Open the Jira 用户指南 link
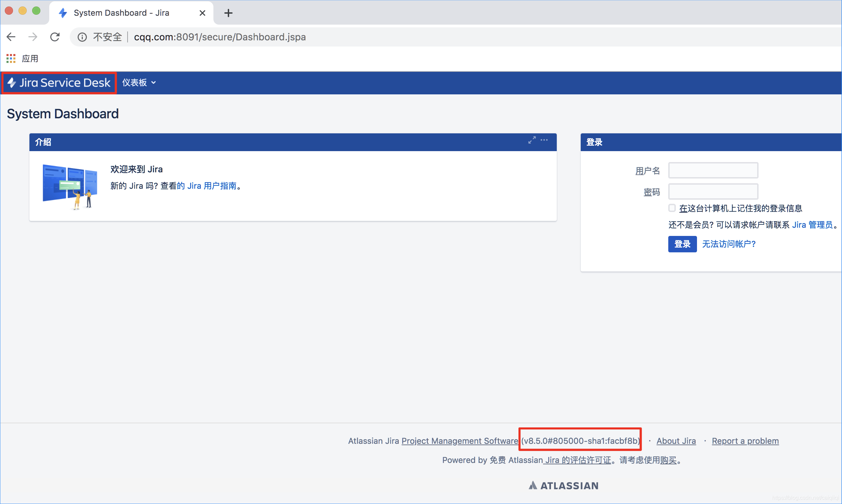Viewport: 842px width, 504px height. 207,186
